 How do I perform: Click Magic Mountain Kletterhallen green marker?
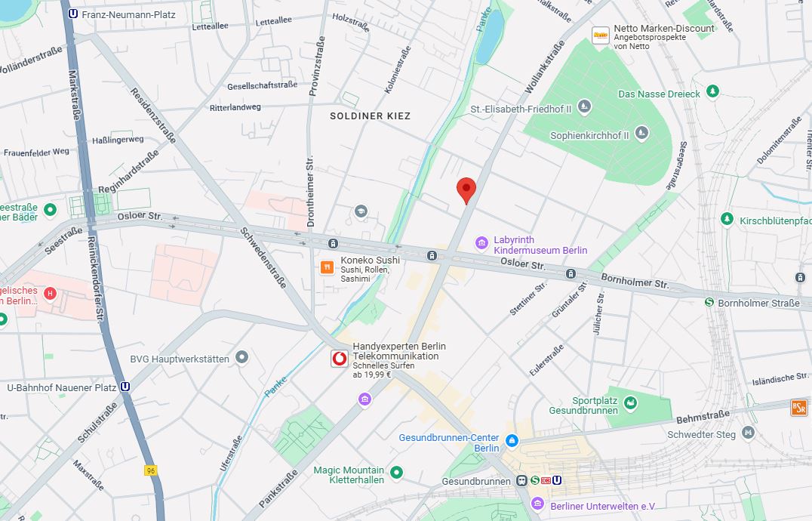tap(396, 473)
